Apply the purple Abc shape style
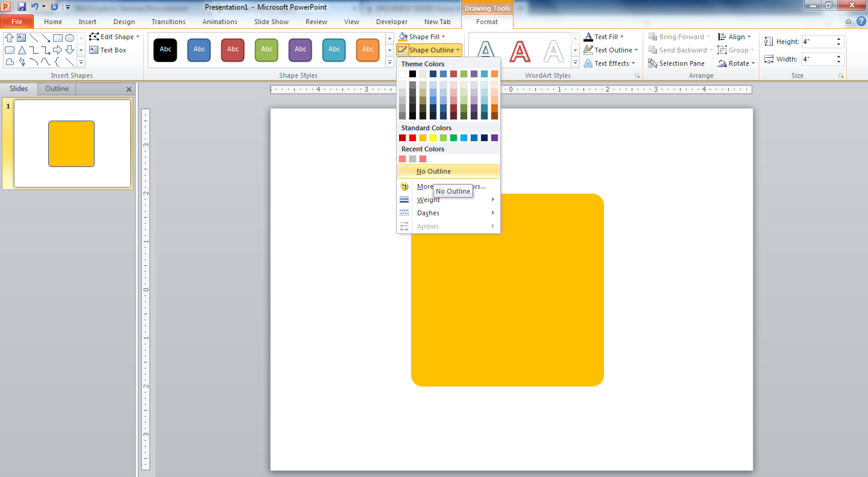This screenshot has height=477, width=868. pyautogui.click(x=300, y=49)
